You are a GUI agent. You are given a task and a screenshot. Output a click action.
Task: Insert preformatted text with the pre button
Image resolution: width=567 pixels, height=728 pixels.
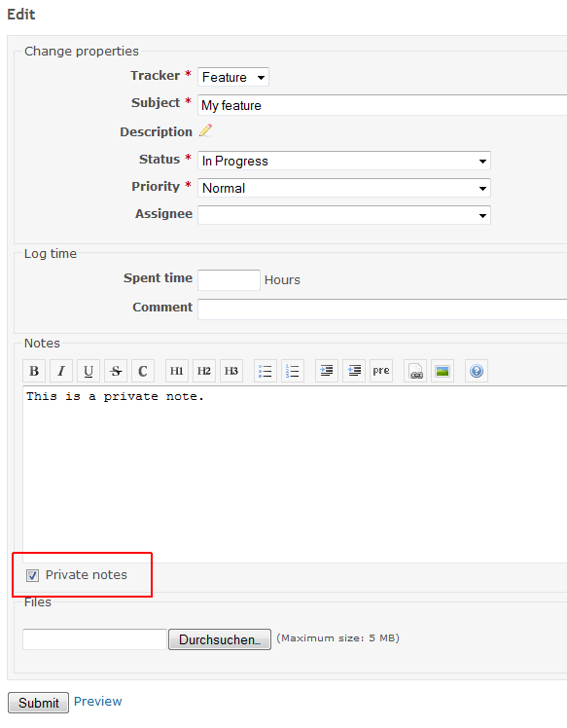pyautogui.click(x=381, y=371)
